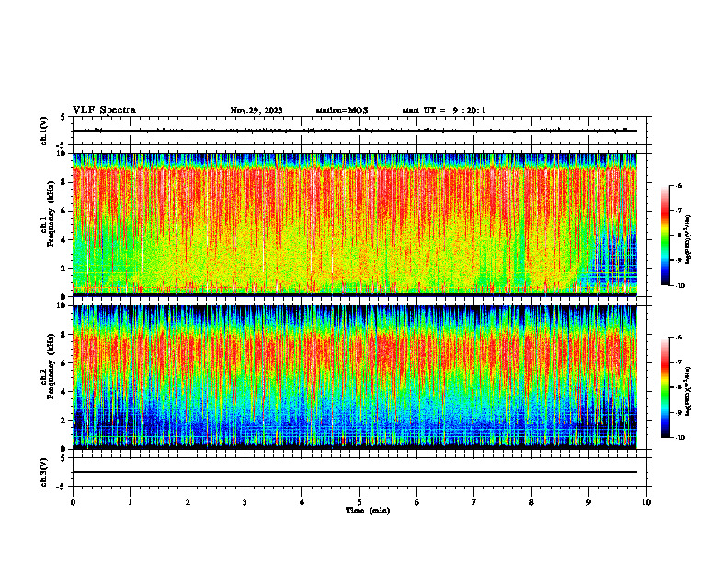Click the ch.2 colorbar "log(PSD)(V²/Hz)" label
Screen dimensions: 728x563
click(688, 392)
